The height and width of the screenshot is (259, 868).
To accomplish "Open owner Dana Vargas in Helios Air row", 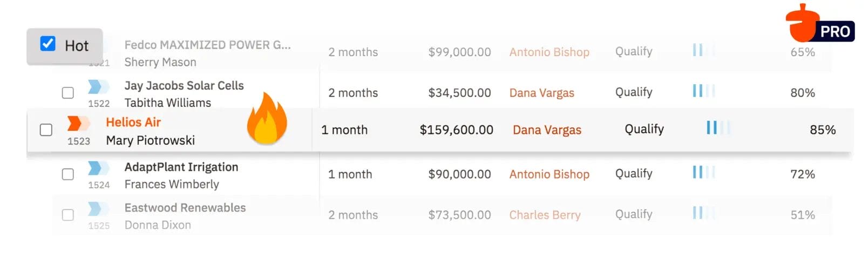I will click(547, 130).
